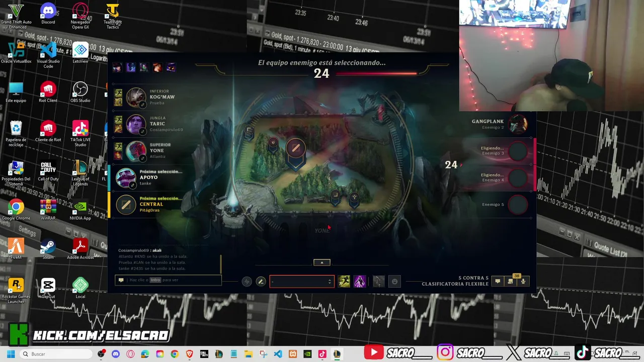The width and height of the screenshot is (644, 362).
Task: Click Kog'Maw's top summoner spell icon
Action: [x=119, y=93]
